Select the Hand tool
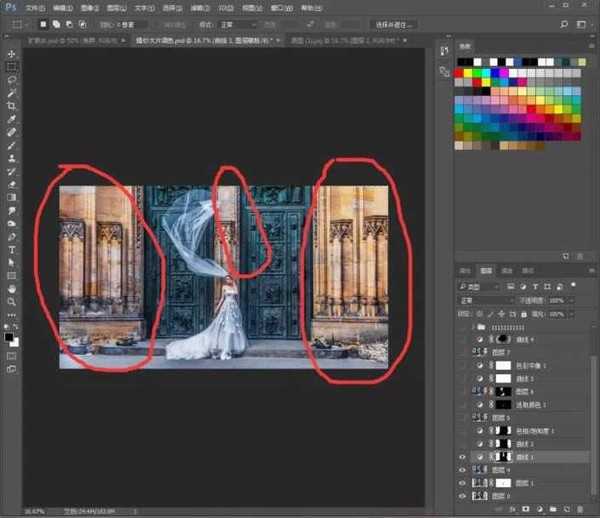600x518 pixels. (12, 288)
